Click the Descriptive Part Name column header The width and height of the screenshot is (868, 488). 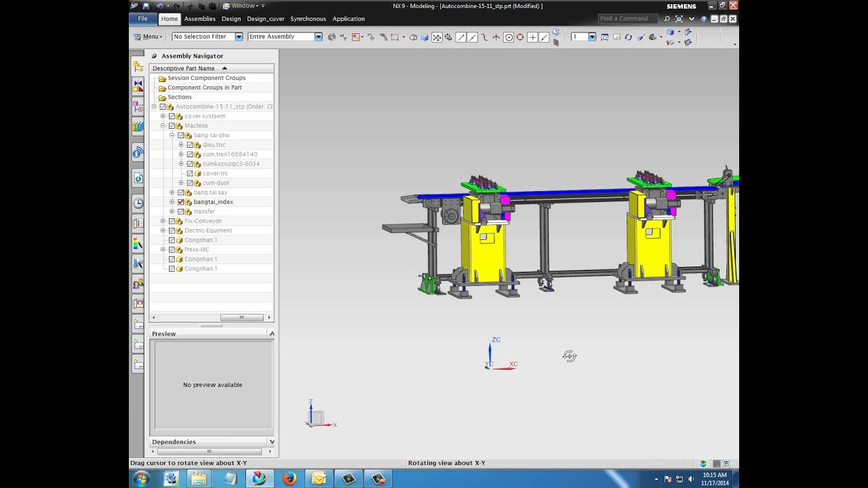[x=212, y=68]
